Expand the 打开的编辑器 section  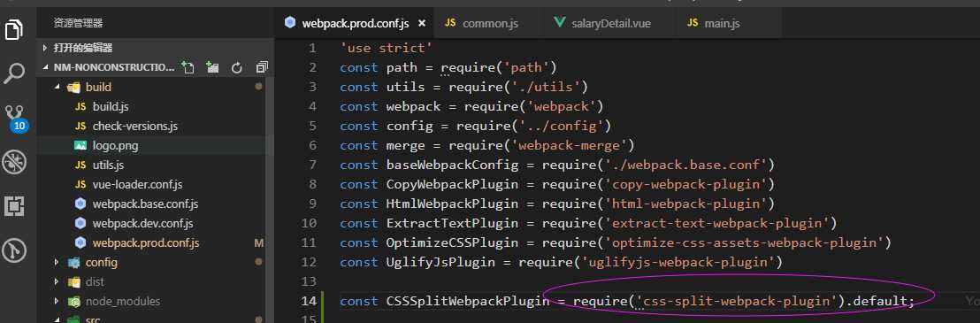[x=82, y=48]
